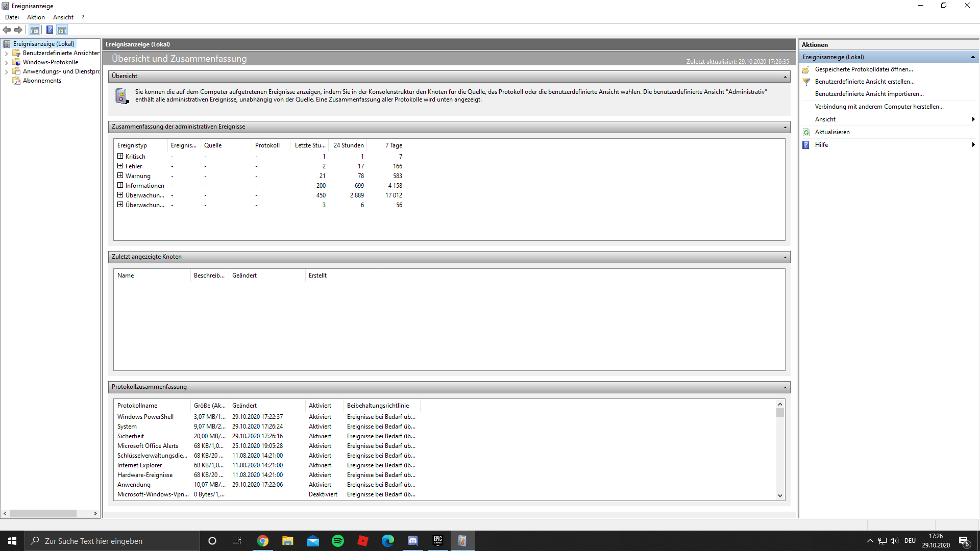
Task: Open Spotify from the taskbar
Action: [338, 541]
